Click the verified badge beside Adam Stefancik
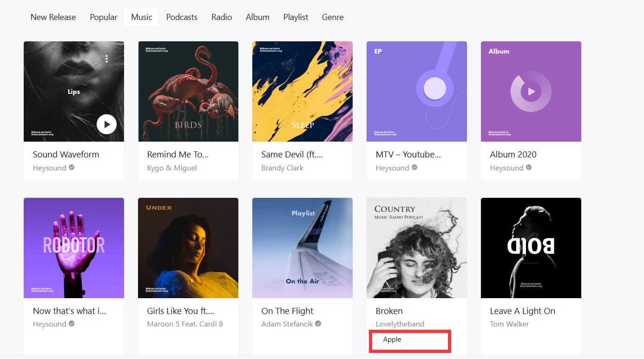644x359 pixels. 318,324
